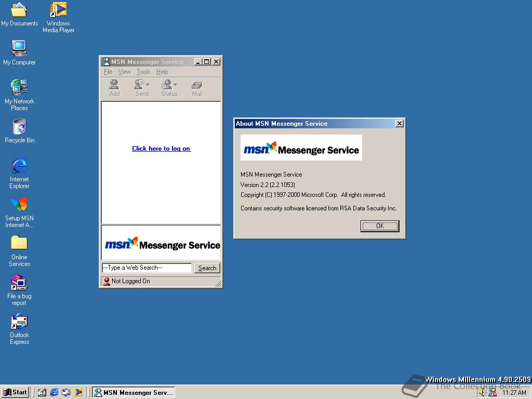Click the MSN Messenger system tray icon
The image size is (532, 399).
(x=493, y=393)
